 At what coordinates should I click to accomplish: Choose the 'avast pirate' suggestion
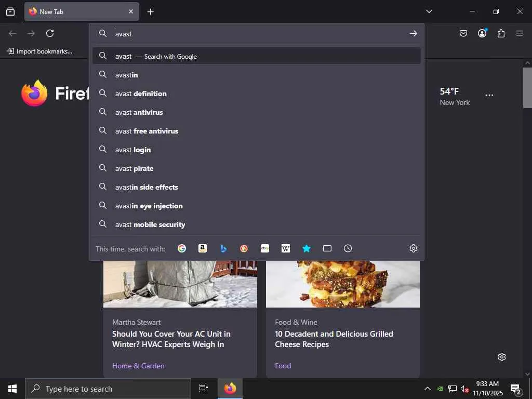pos(257,168)
